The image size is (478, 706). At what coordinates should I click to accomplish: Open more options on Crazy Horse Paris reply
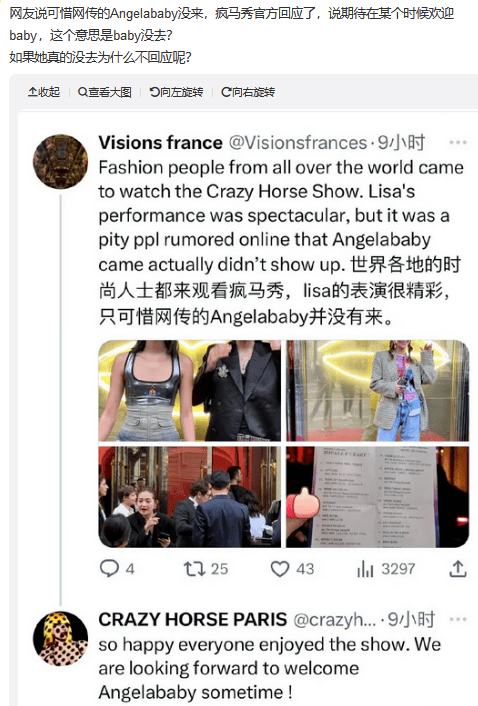click(x=458, y=620)
